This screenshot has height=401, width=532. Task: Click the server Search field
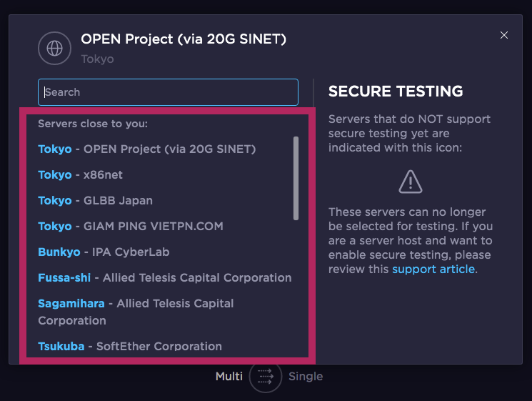click(168, 92)
